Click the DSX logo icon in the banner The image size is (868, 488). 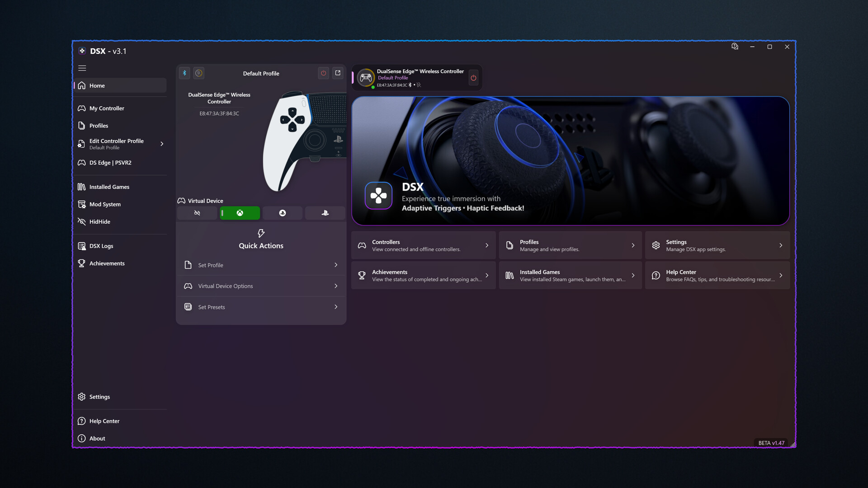378,196
